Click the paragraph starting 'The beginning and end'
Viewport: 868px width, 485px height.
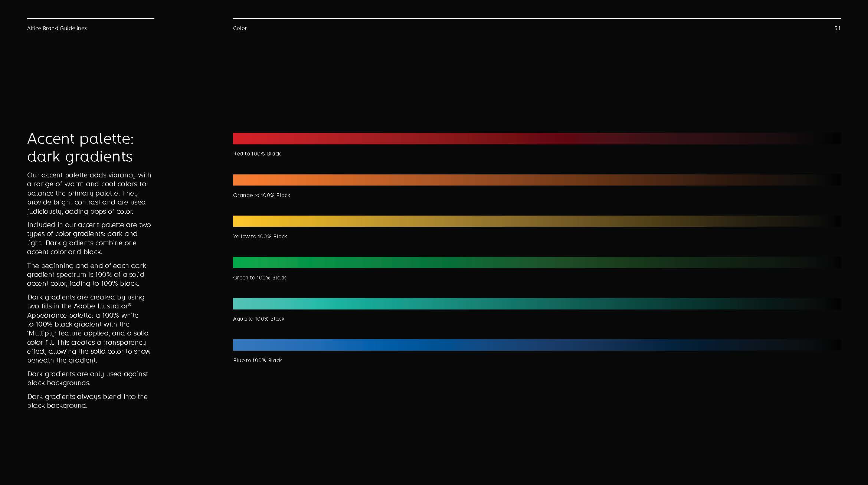pyautogui.click(x=86, y=275)
